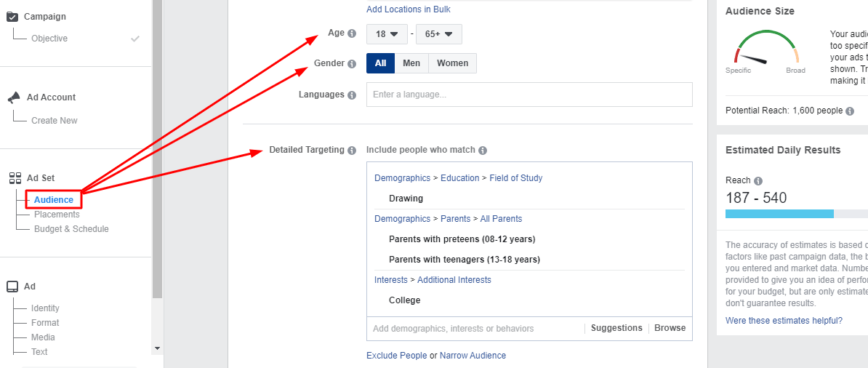Click the info icon next to Age
Viewport: 868px width, 368px height.
point(352,33)
